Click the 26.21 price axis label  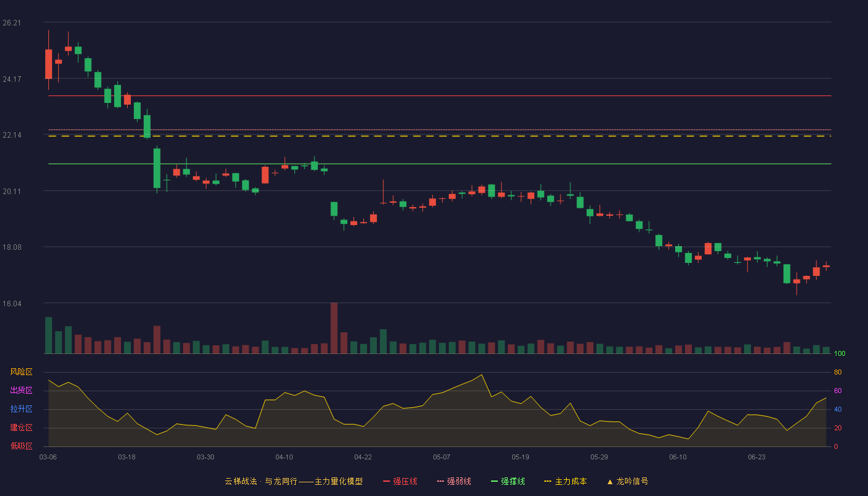(12, 23)
